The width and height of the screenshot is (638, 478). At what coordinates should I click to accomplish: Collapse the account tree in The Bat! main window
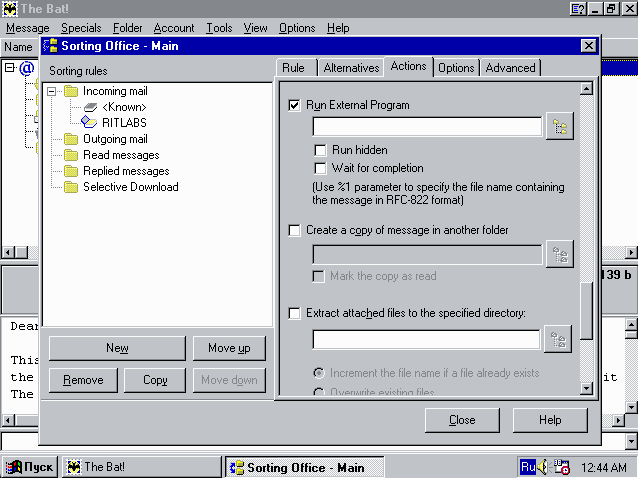coord(9,68)
